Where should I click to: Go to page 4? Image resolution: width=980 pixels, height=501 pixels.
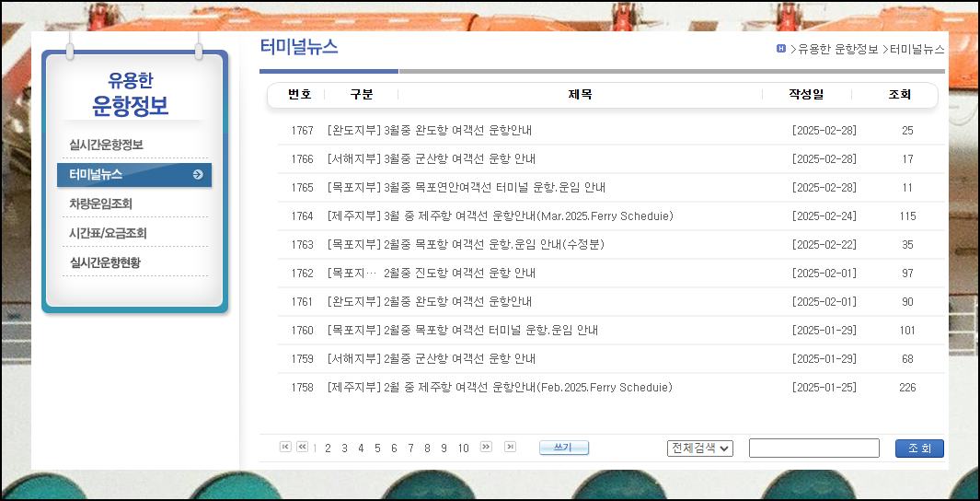pos(361,448)
